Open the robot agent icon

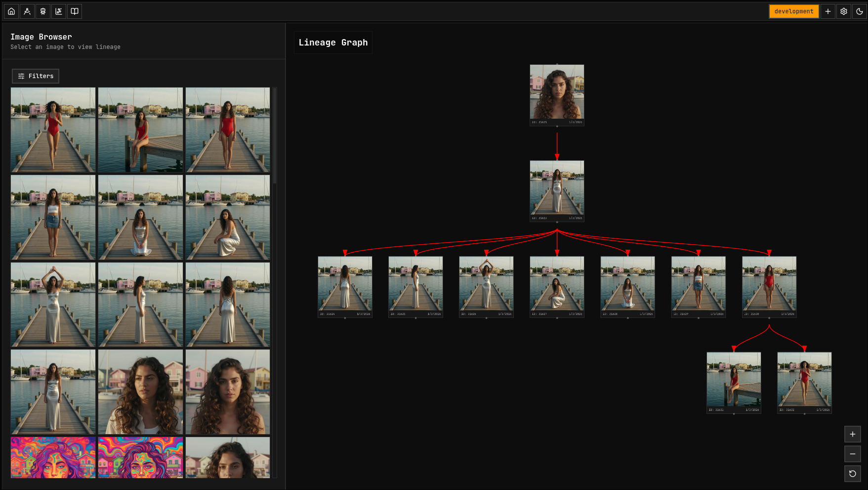click(43, 11)
